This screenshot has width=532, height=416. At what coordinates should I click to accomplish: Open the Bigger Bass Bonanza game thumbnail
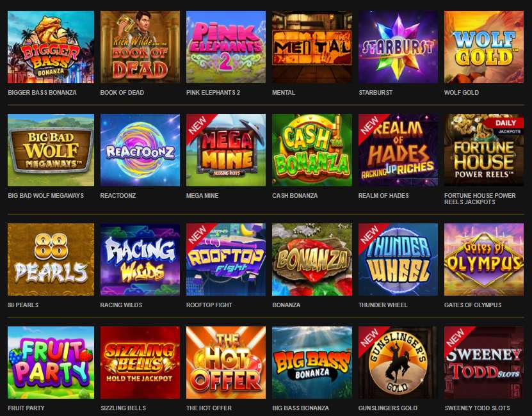[x=51, y=47]
